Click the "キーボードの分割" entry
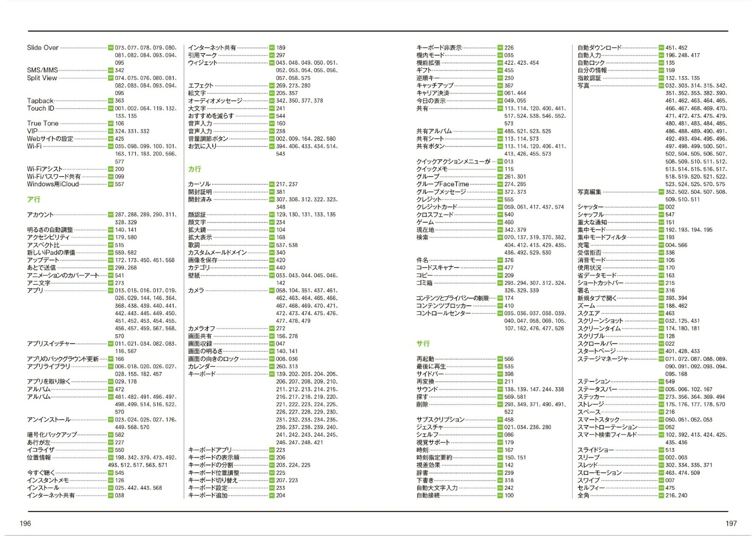Screen dimensions: 756x536 click(211, 465)
